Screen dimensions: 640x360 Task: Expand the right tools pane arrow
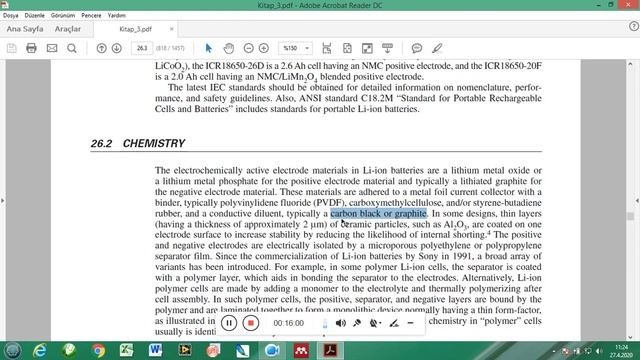click(x=638, y=200)
